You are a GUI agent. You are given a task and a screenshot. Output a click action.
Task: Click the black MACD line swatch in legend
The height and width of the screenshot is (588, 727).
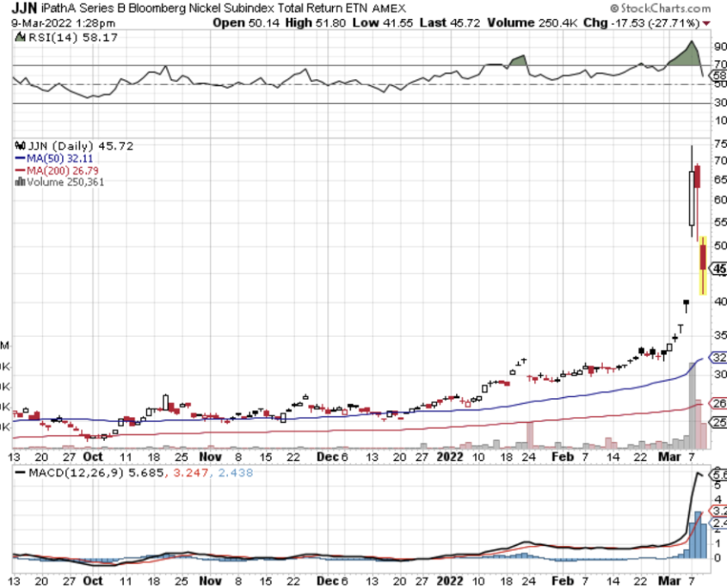click(x=20, y=473)
